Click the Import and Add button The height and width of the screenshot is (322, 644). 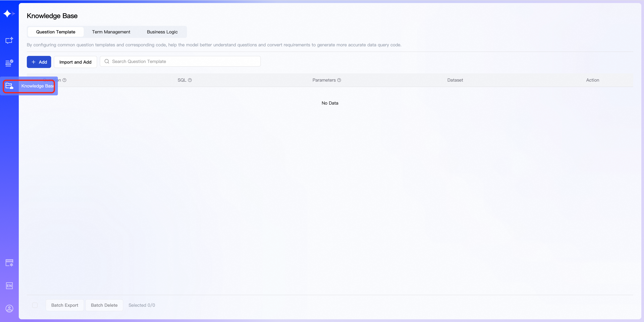[x=75, y=62]
